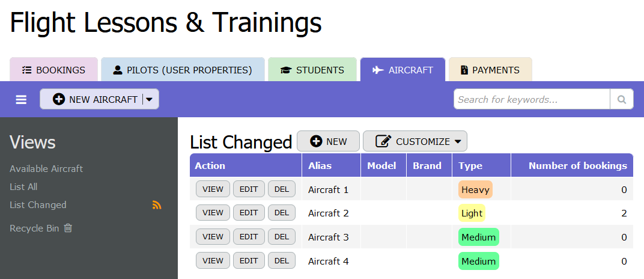Click the plus icon on New Aircraft
The width and height of the screenshot is (644, 279).
click(x=59, y=100)
